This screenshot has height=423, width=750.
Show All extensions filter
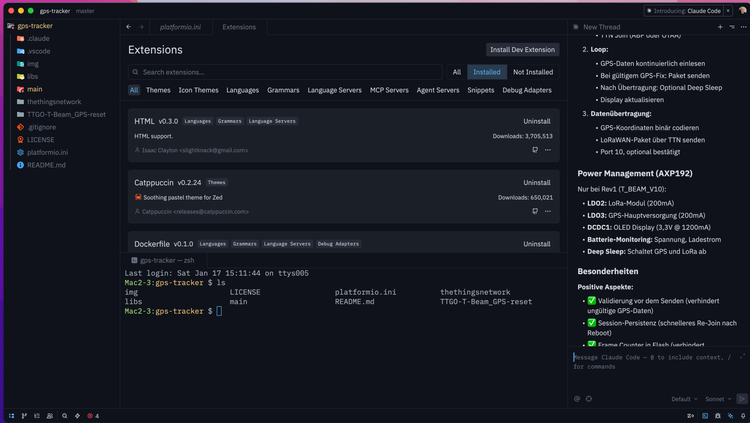coord(457,72)
